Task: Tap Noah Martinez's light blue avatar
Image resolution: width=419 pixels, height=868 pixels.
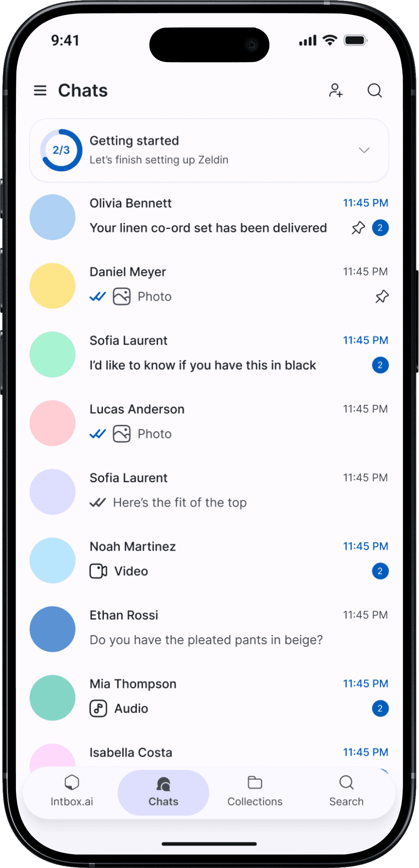Action: [53, 560]
